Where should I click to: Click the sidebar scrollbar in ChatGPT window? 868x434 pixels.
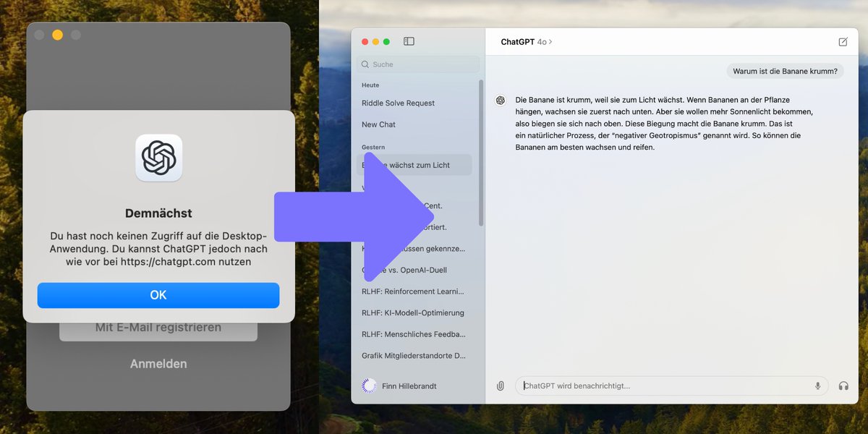pyautogui.click(x=481, y=152)
